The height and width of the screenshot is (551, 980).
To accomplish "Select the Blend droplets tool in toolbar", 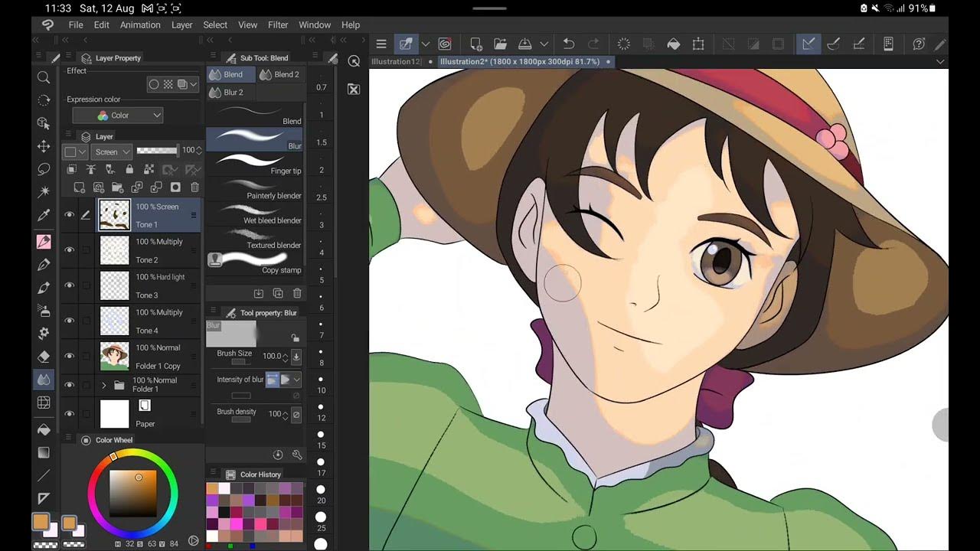I will 44,379.
